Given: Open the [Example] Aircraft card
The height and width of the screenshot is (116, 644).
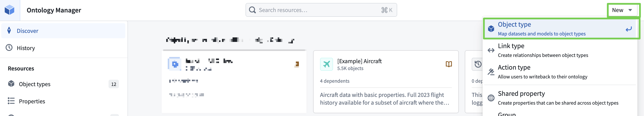Looking at the screenshot, I should (x=385, y=82).
